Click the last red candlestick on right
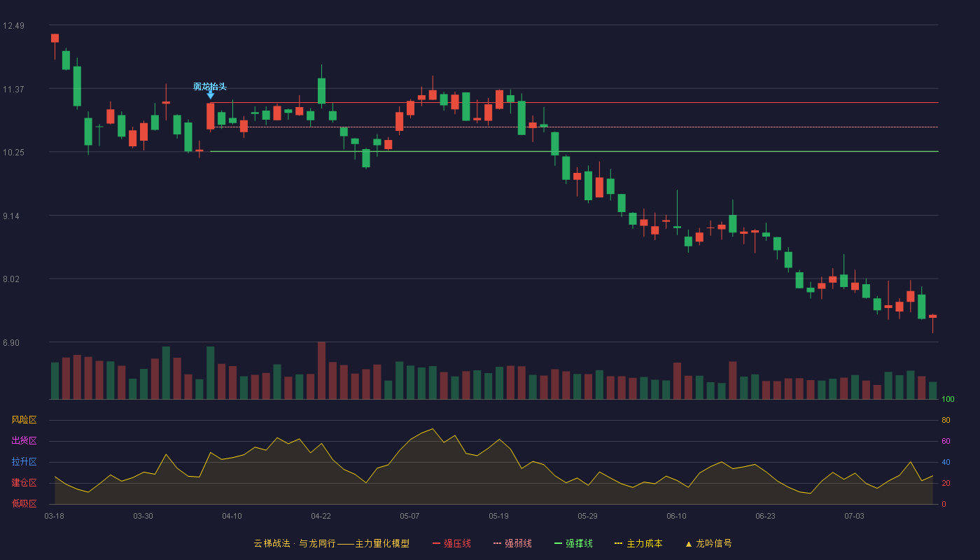The image size is (980, 560). [932, 316]
